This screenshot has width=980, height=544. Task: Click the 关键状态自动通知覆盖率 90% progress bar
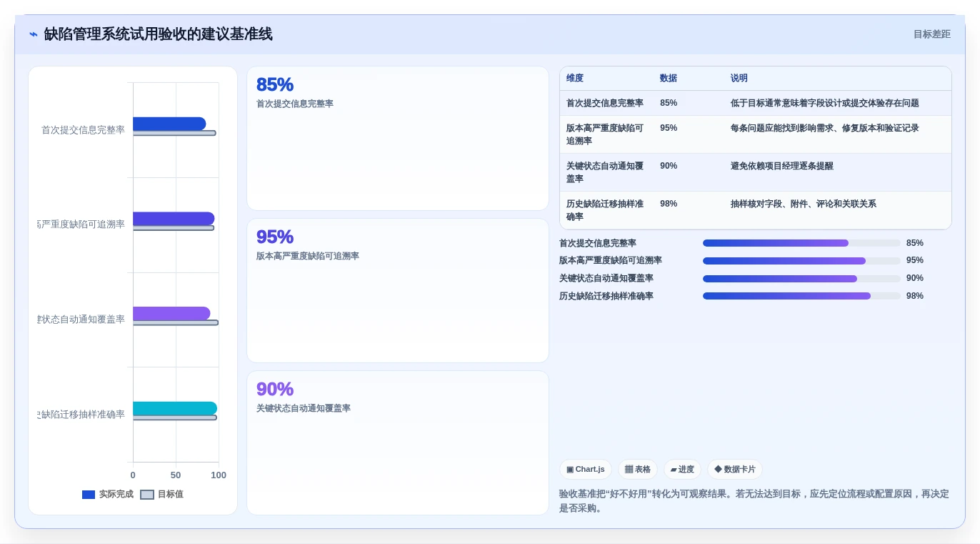click(x=801, y=279)
